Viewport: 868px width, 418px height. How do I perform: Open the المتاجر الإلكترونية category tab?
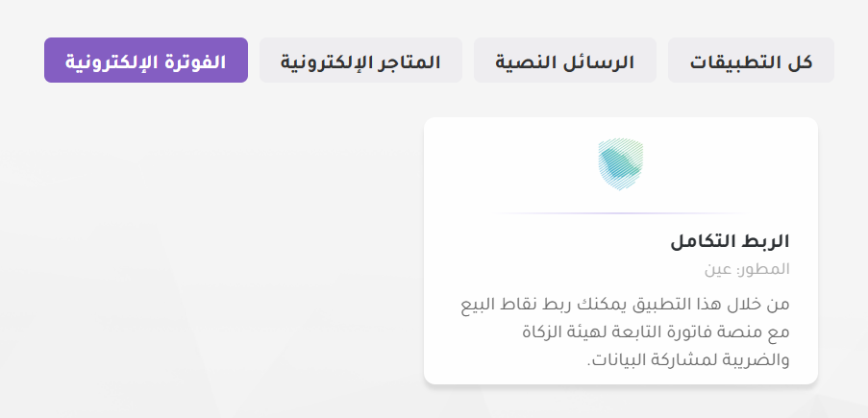(x=360, y=61)
